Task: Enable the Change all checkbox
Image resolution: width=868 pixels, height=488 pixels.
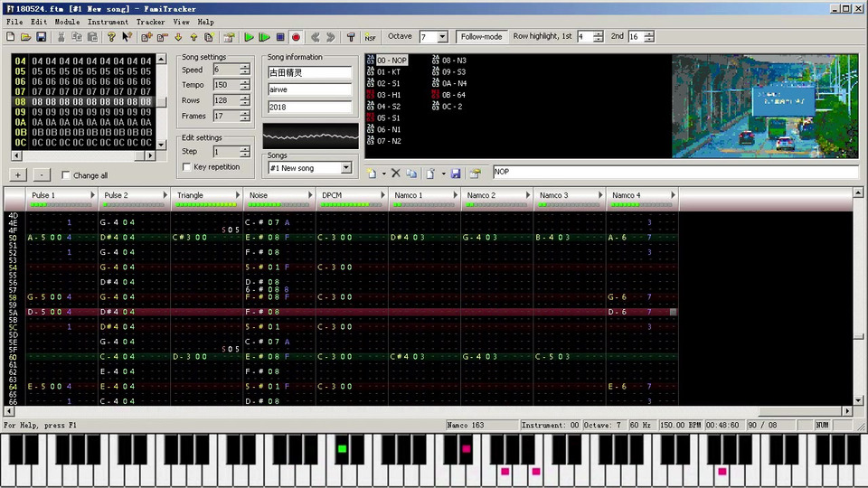Action: tap(66, 175)
